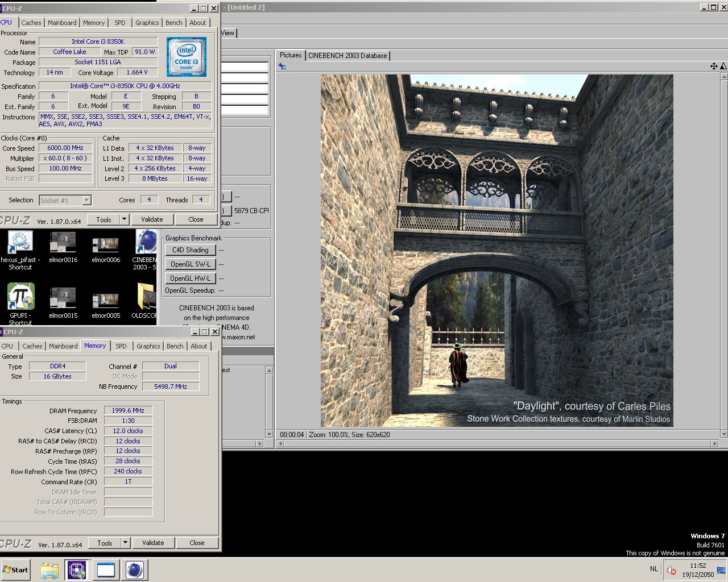Click the Intel Core i3 8350K name field
Viewport: 728px width, 582px height.
[x=98, y=41]
